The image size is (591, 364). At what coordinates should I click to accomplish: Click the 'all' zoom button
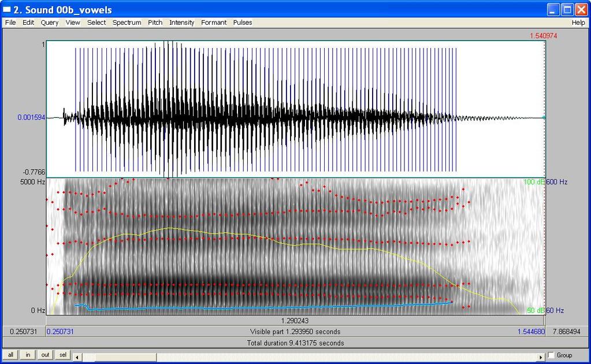[x=10, y=355]
